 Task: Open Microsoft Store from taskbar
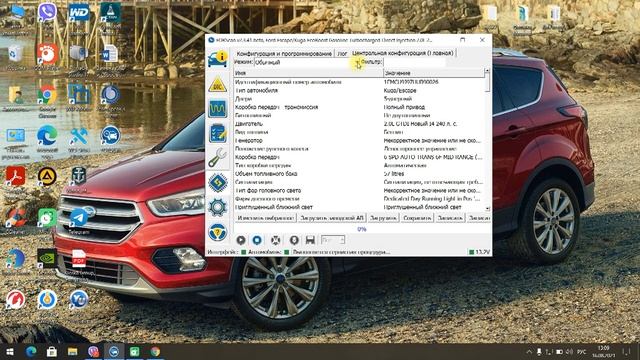click(51, 351)
